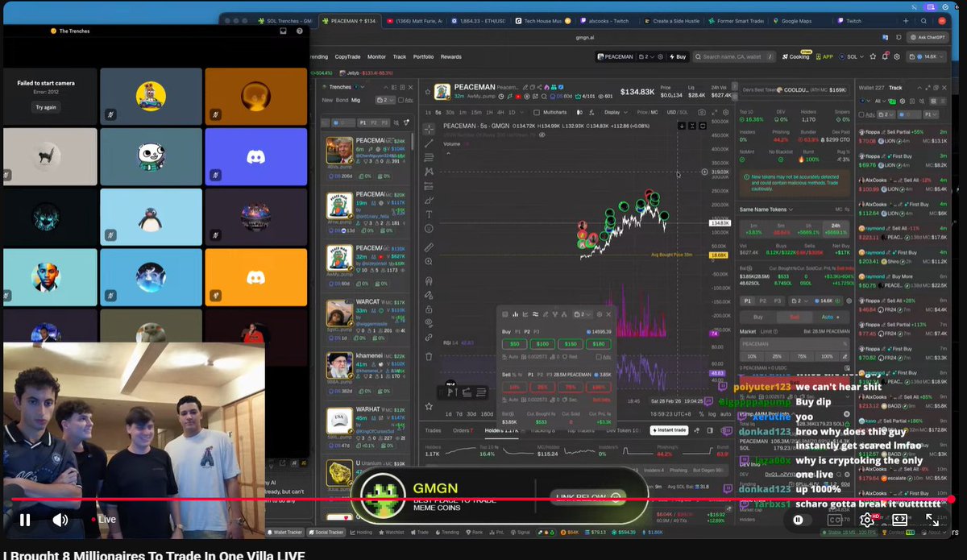Toggle percent scale on chart
Image resolution: width=967 pixels, height=560 pixels.
pos(701,414)
